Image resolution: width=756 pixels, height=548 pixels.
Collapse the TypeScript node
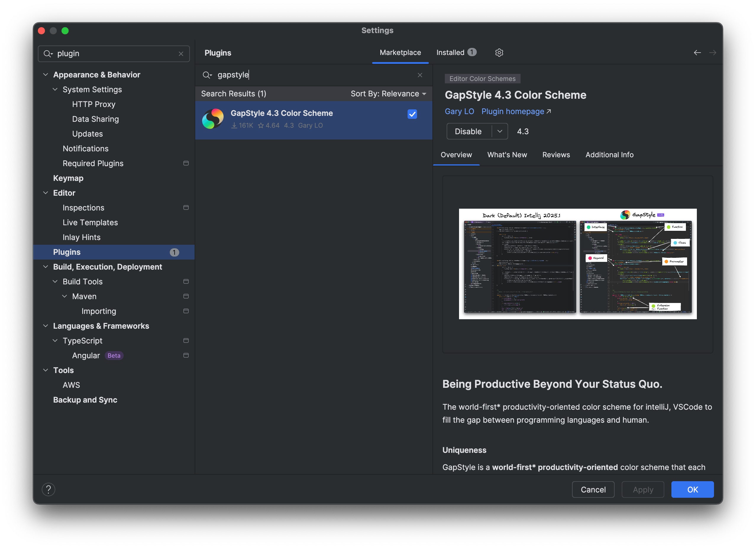(x=55, y=341)
